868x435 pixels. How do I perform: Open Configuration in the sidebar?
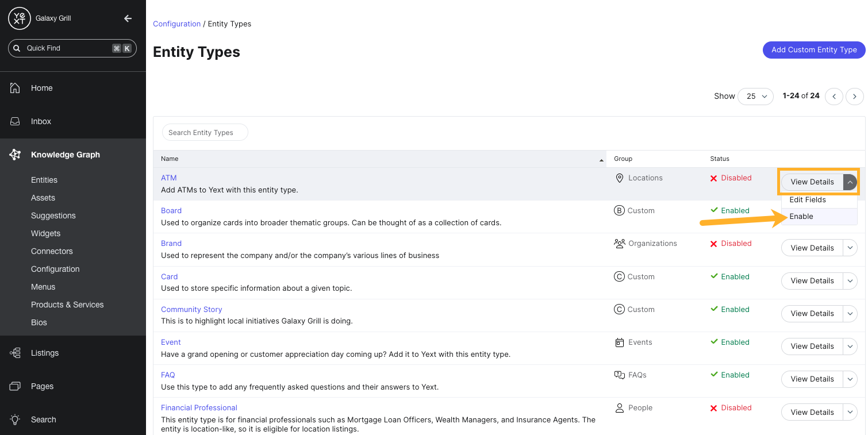click(55, 269)
